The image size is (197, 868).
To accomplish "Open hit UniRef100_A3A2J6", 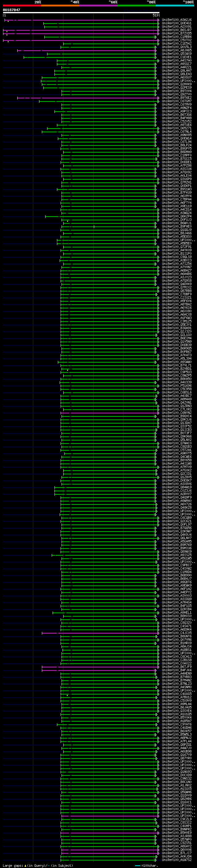I will point(176,20).
